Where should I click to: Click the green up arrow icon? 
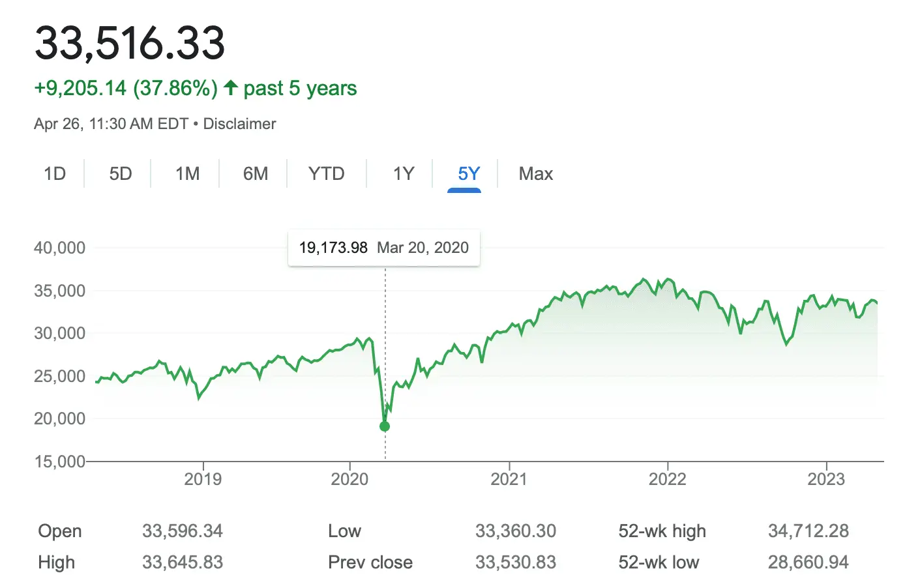[230, 88]
